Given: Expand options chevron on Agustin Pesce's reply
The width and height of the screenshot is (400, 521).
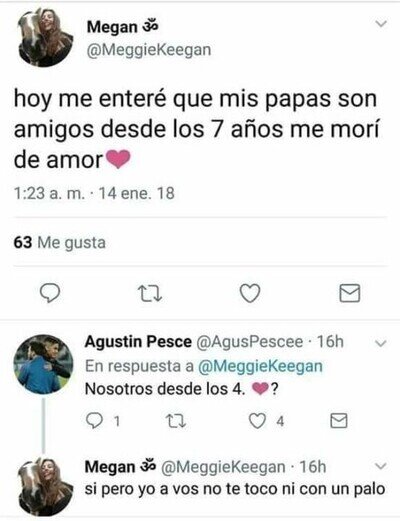Looking at the screenshot, I should click(x=381, y=343).
